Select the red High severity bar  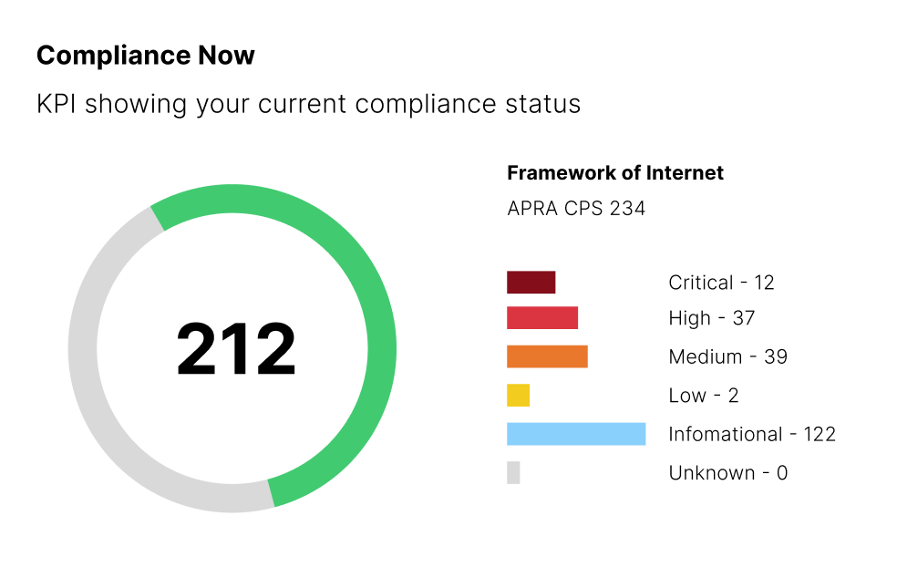[x=542, y=318]
